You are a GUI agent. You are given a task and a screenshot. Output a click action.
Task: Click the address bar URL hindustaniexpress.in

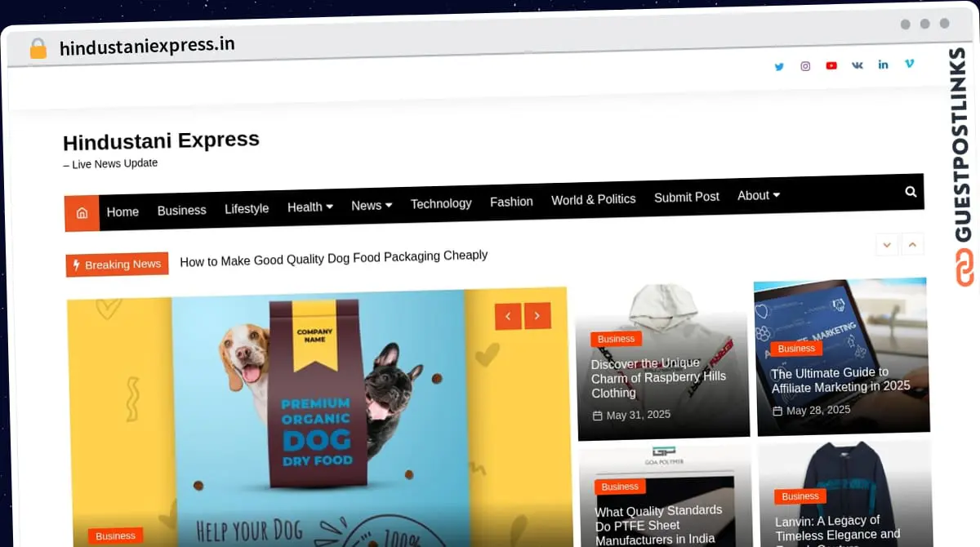point(147,47)
